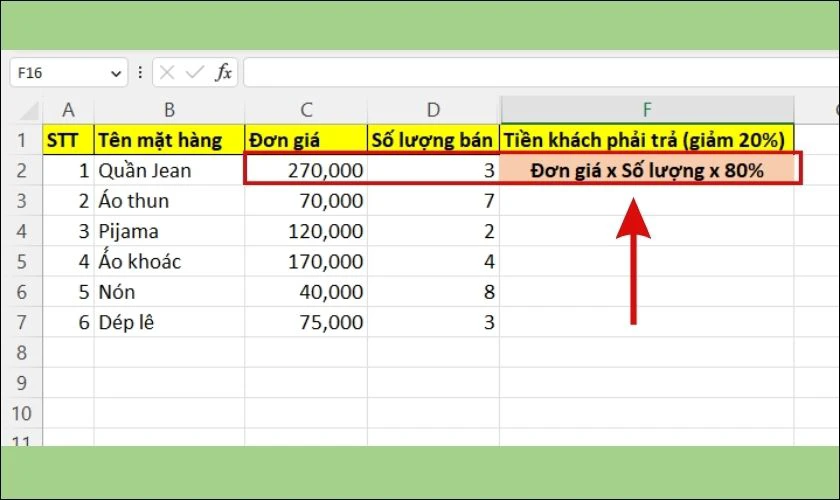Viewport: 840px width, 500px height.
Task: Select column A header
Action: click(x=68, y=110)
